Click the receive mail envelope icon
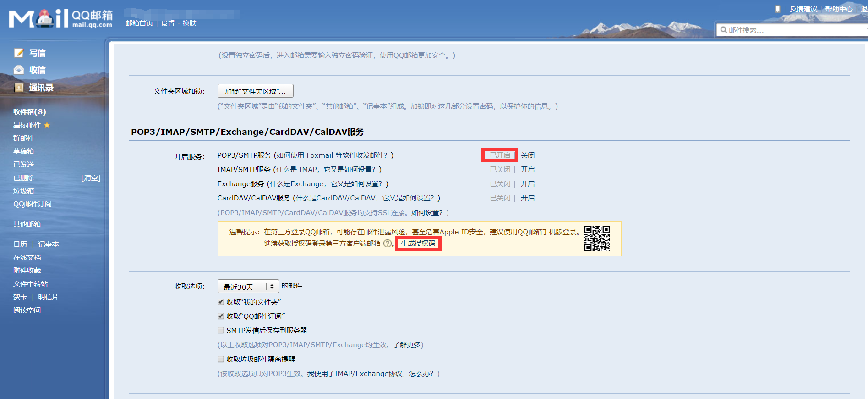Screen dimensions: 868x399 [x=19, y=70]
